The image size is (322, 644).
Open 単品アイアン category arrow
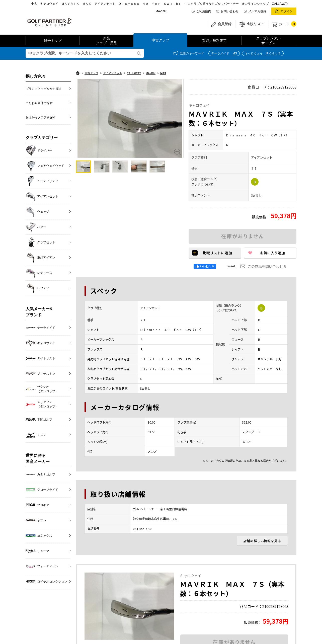pos(70,258)
